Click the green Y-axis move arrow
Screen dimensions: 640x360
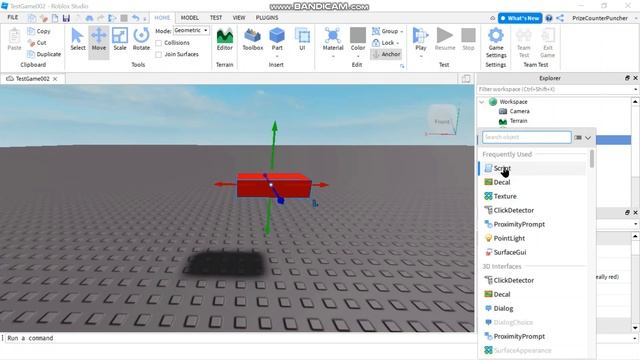click(275, 127)
